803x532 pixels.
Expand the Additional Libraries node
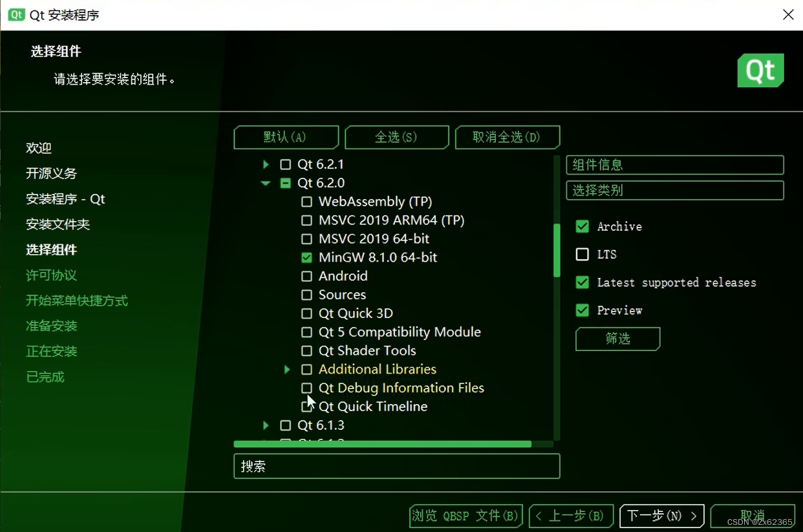tap(287, 369)
